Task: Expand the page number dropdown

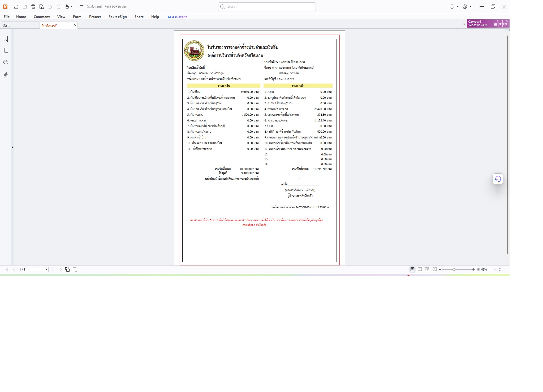Action: pyautogui.click(x=46, y=269)
